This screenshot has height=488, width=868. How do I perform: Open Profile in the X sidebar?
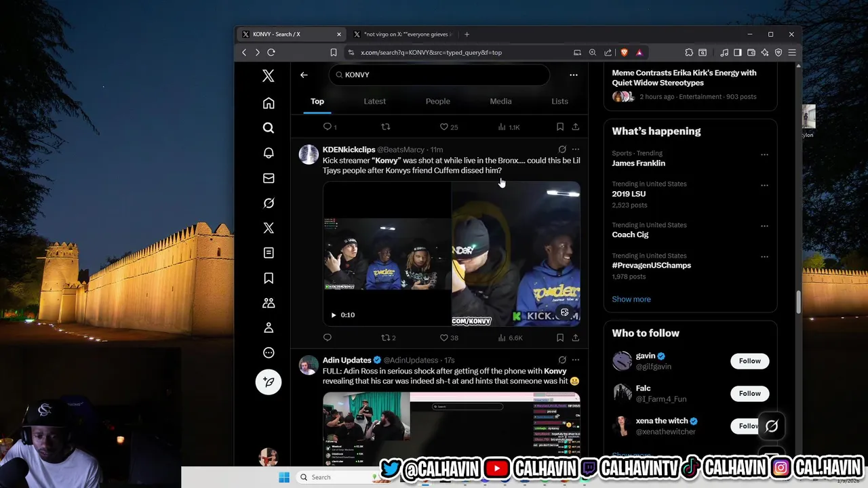tap(269, 328)
